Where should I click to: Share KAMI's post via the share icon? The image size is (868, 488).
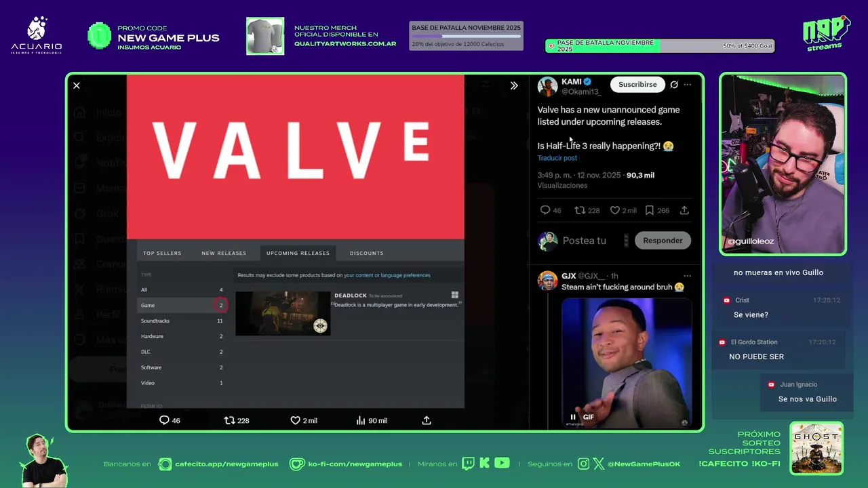(684, 210)
